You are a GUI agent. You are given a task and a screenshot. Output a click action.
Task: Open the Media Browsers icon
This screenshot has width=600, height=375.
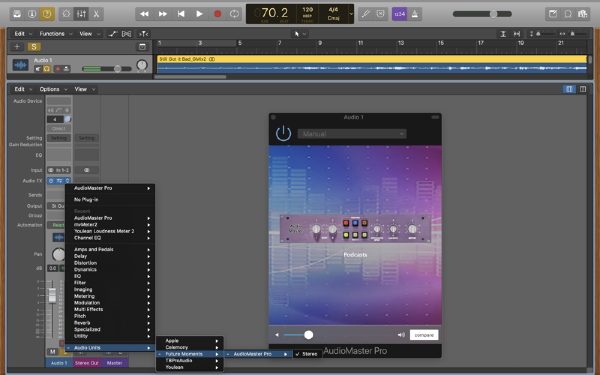[x=583, y=14]
